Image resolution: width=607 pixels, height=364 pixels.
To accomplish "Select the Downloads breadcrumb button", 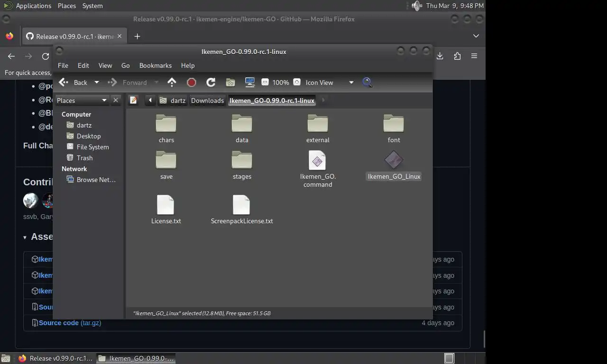I will (207, 100).
